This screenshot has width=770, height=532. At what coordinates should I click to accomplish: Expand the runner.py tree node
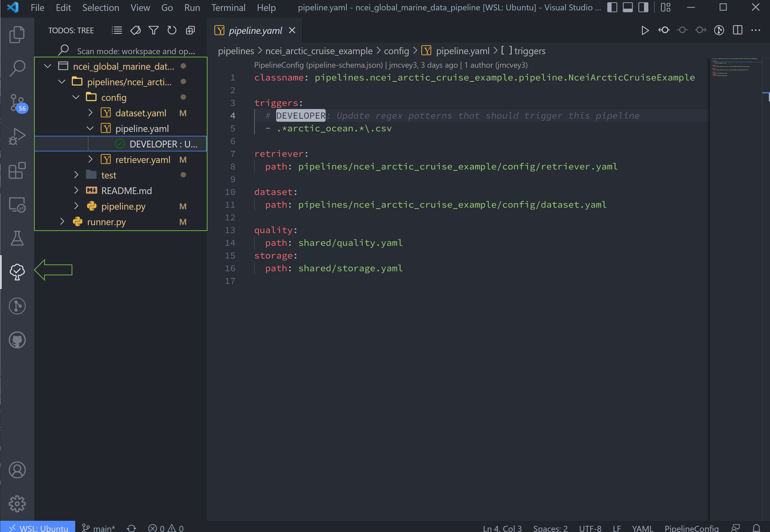[x=62, y=222]
